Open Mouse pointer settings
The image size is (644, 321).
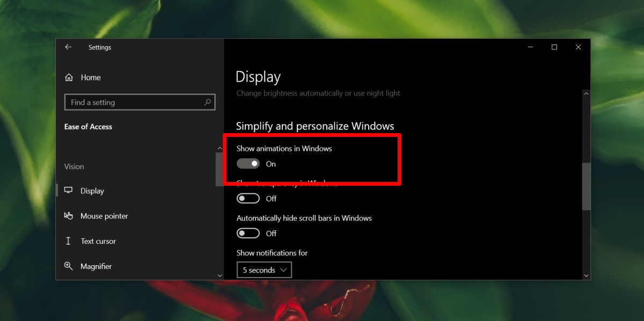[x=104, y=216]
